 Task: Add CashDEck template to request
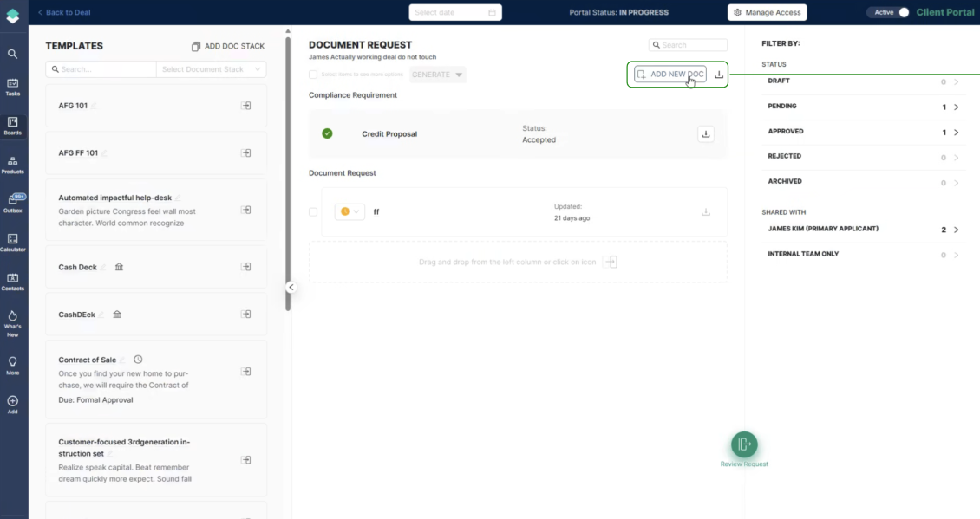[x=246, y=315]
